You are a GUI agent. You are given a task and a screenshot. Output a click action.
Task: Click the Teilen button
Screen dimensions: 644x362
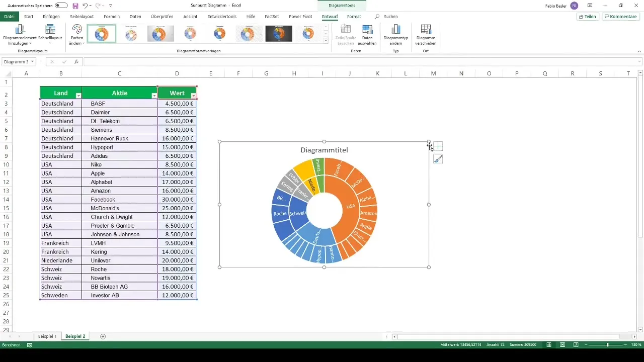(588, 17)
